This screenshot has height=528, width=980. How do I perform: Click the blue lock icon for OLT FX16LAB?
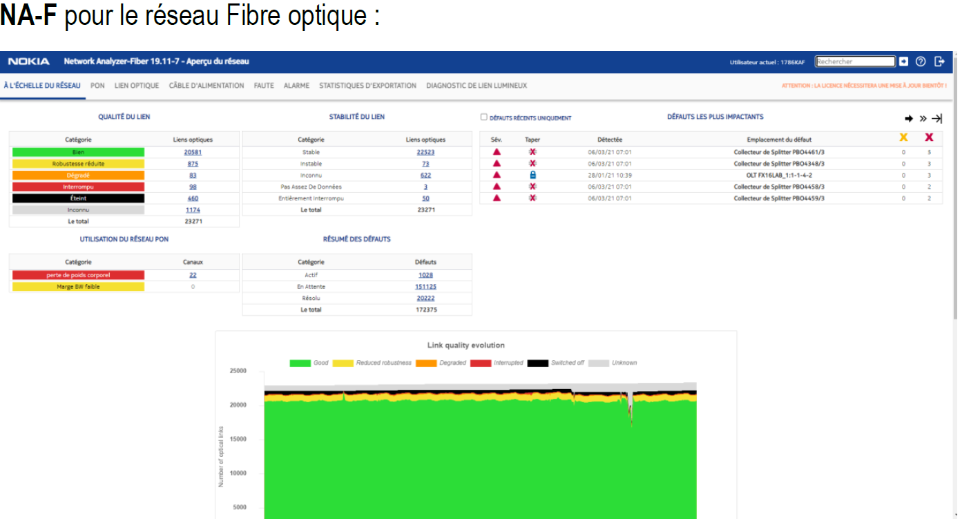click(x=532, y=176)
